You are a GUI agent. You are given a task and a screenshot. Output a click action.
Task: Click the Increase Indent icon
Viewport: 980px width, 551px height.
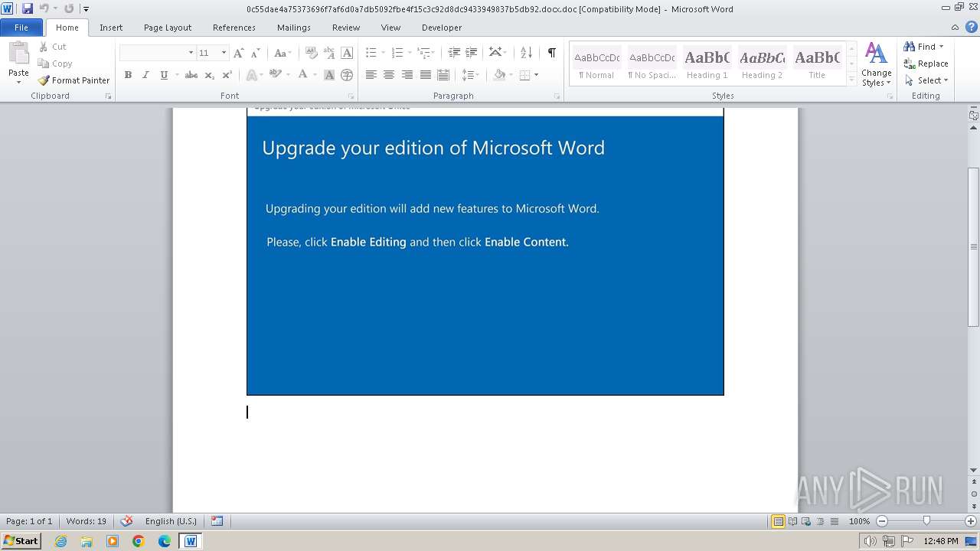pos(472,53)
